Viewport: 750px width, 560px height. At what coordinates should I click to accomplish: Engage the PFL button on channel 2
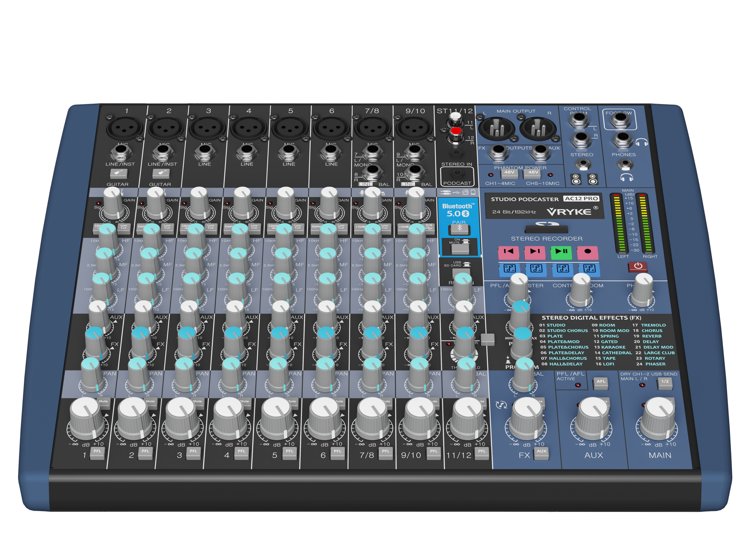coord(145,453)
